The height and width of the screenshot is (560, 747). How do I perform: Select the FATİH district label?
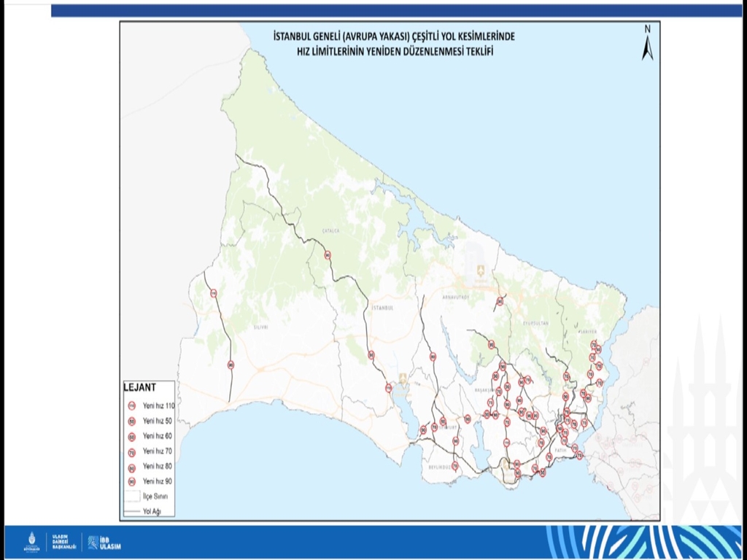point(560,451)
